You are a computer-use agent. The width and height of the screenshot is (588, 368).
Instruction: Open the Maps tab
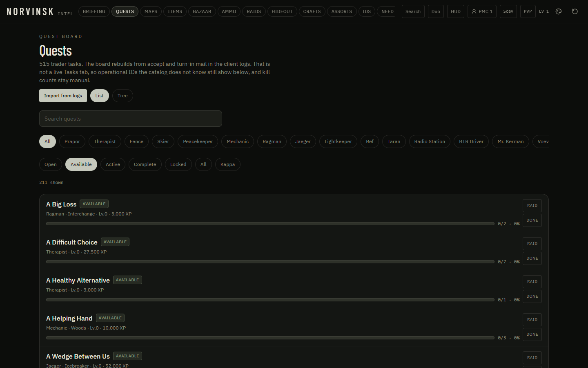click(151, 11)
